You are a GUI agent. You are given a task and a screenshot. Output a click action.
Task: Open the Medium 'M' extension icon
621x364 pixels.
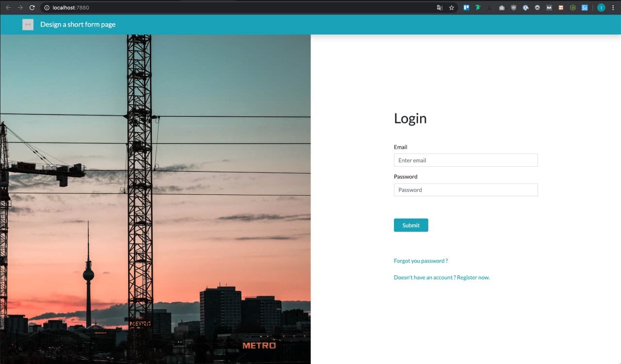(x=549, y=8)
